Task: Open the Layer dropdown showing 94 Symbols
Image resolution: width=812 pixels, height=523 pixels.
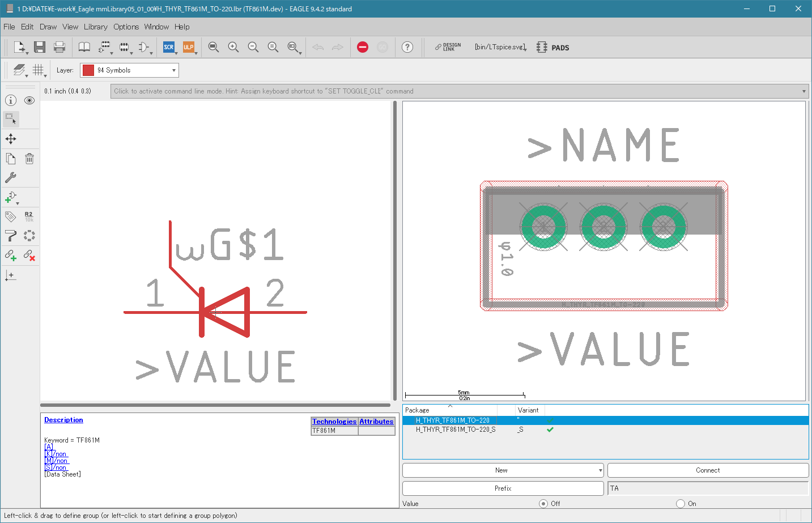Action: coord(129,70)
